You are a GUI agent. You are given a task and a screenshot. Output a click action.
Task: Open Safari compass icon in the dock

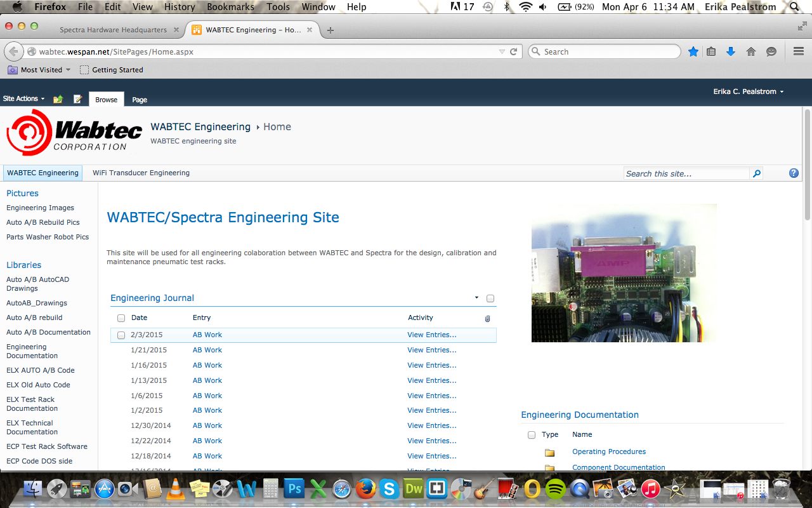click(341, 488)
